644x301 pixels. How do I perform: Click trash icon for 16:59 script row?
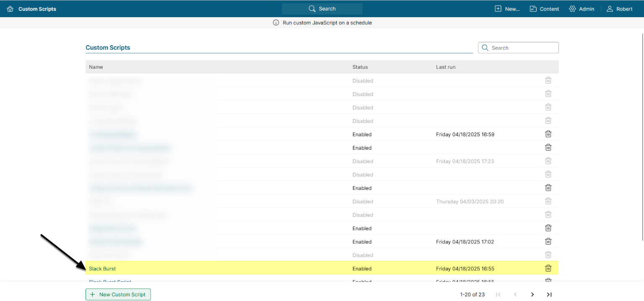click(548, 134)
